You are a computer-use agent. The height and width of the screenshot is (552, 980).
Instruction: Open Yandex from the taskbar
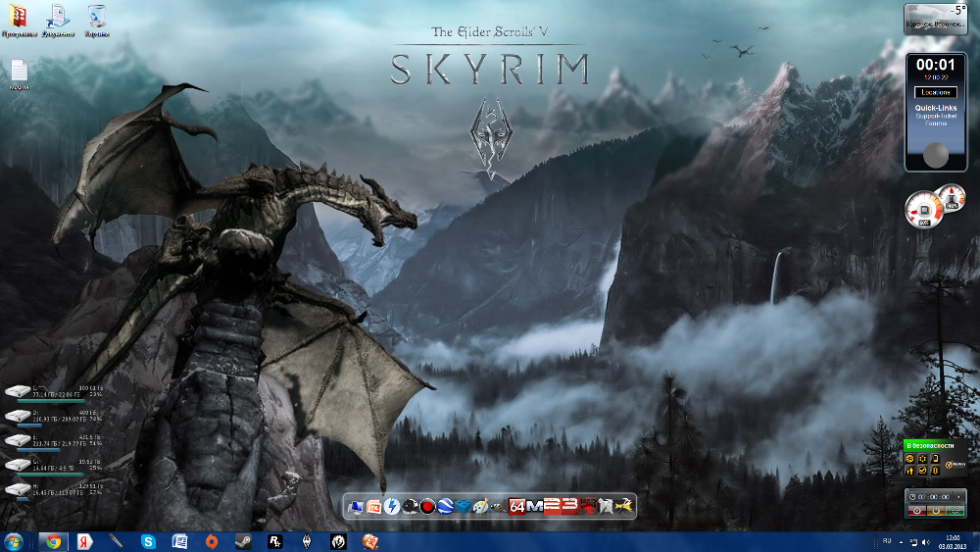point(85,542)
